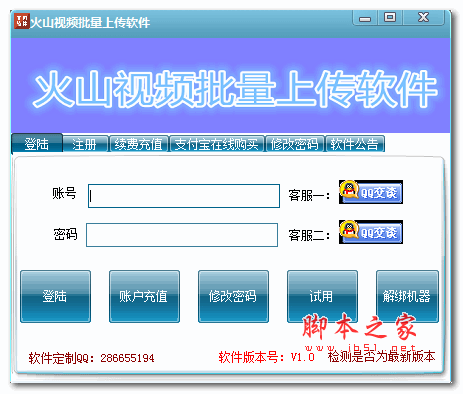Click the 解绑机器 button

coord(407,296)
